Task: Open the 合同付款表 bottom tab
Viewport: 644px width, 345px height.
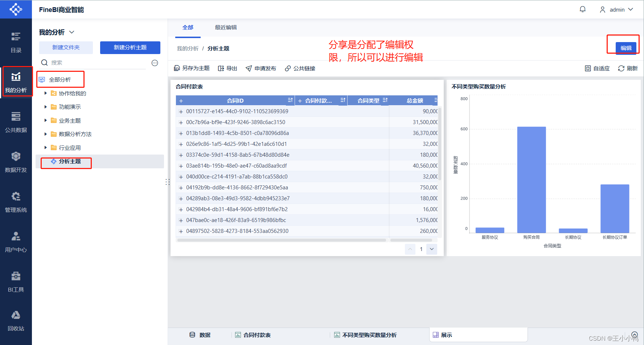Action: 253,335
